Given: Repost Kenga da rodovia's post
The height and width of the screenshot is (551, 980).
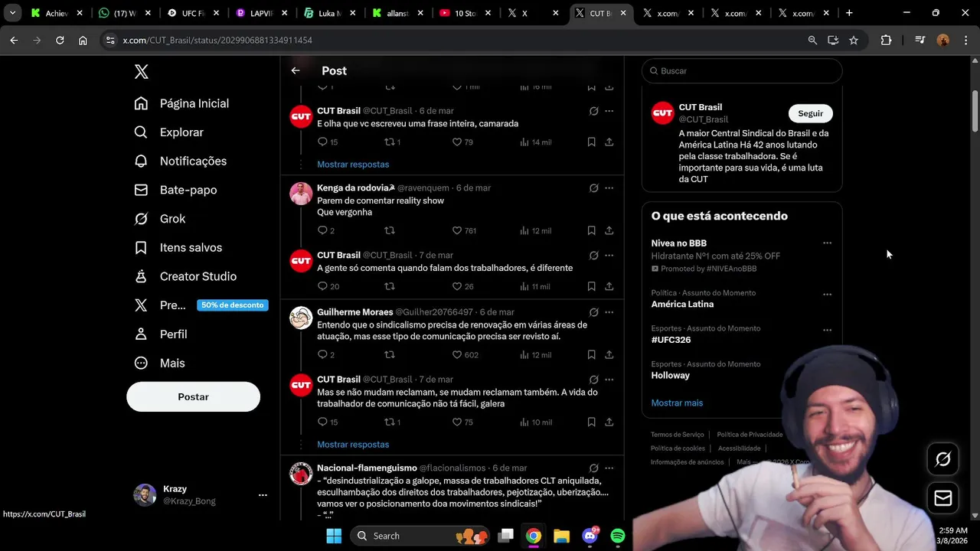Looking at the screenshot, I should click(389, 231).
